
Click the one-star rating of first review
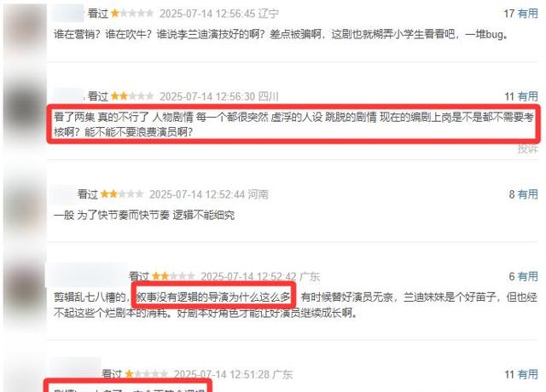(x=132, y=14)
